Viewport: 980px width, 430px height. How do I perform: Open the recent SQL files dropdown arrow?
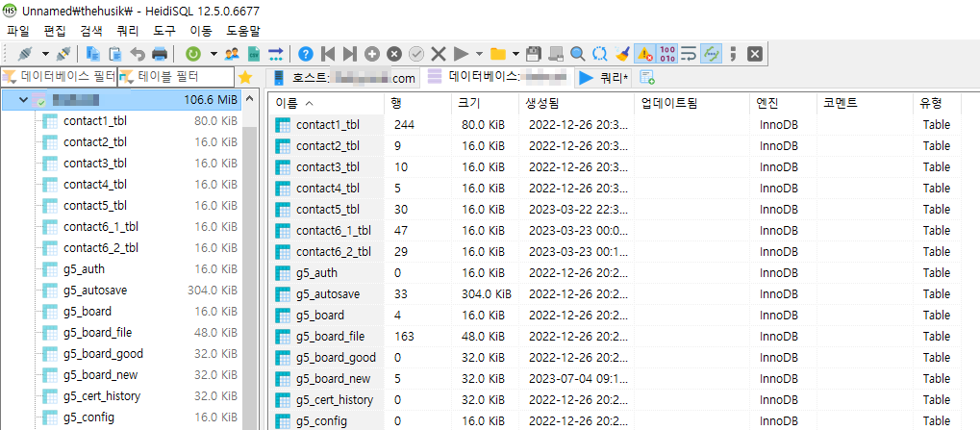(515, 54)
